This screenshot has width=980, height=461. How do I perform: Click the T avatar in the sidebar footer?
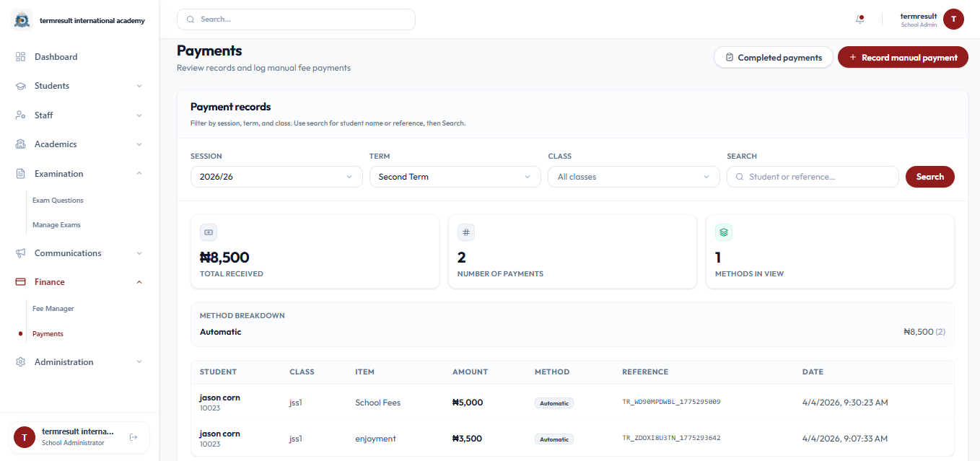click(x=25, y=437)
